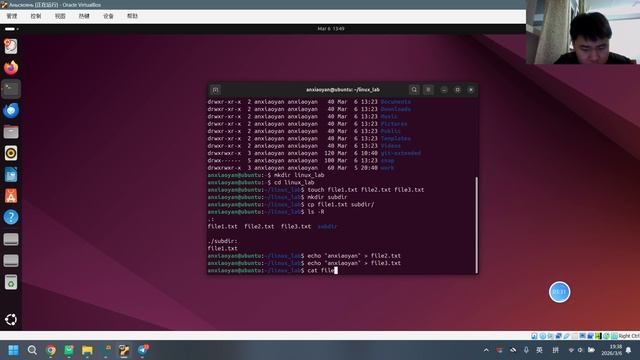Click the Terminal icon in the dock
Image resolution: width=640 pixels, height=360 pixels.
coord(11,89)
